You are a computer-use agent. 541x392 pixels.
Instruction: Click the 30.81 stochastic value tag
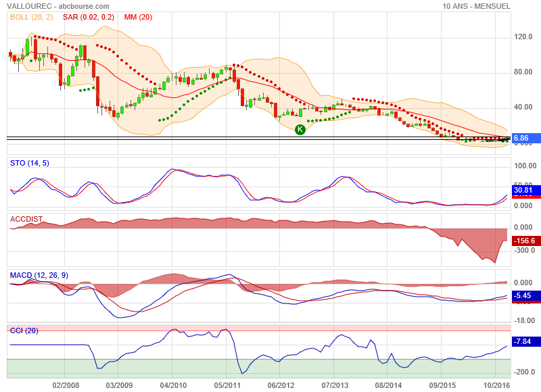[x=527, y=190]
